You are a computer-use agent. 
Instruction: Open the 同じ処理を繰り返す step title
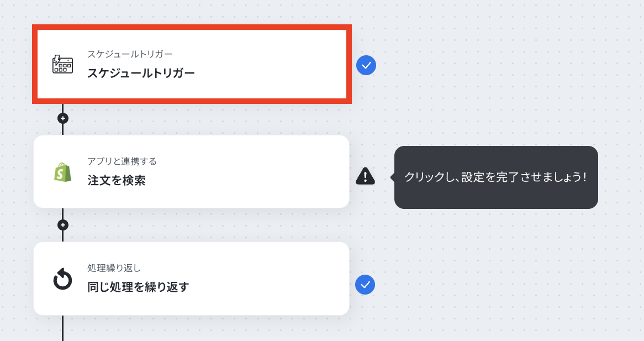tap(138, 287)
